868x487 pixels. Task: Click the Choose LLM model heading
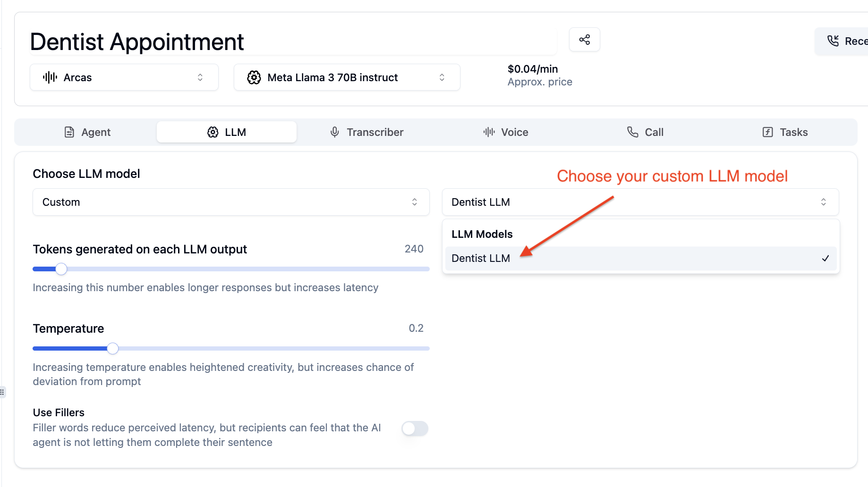86,174
